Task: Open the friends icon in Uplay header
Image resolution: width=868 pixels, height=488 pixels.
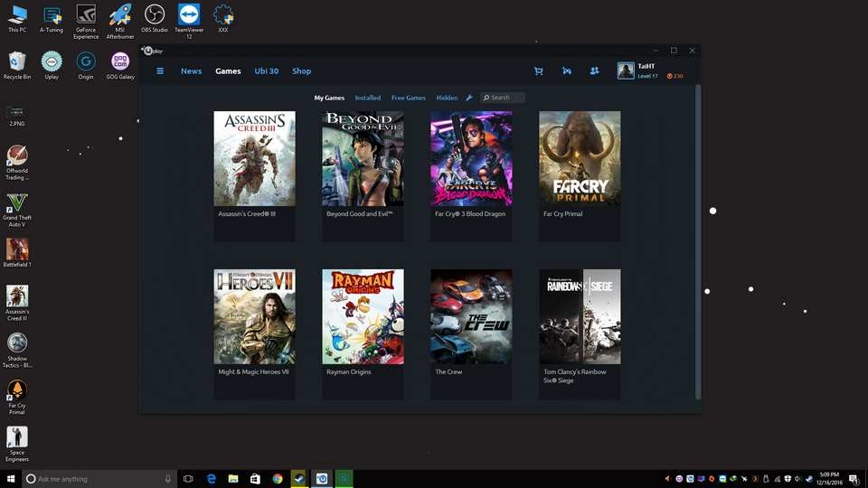Action: (x=595, y=70)
